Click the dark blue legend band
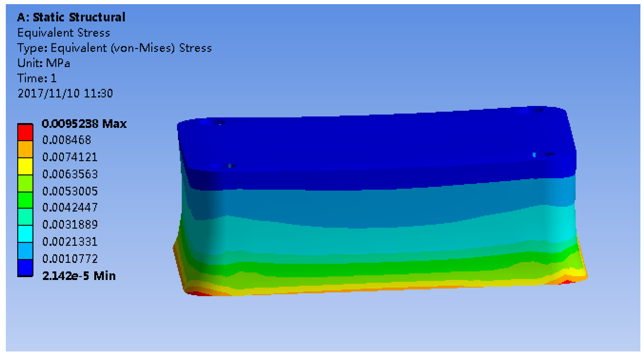Image resolution: width=644 pixels, height=357 pixels. click(x=25, y=268)
